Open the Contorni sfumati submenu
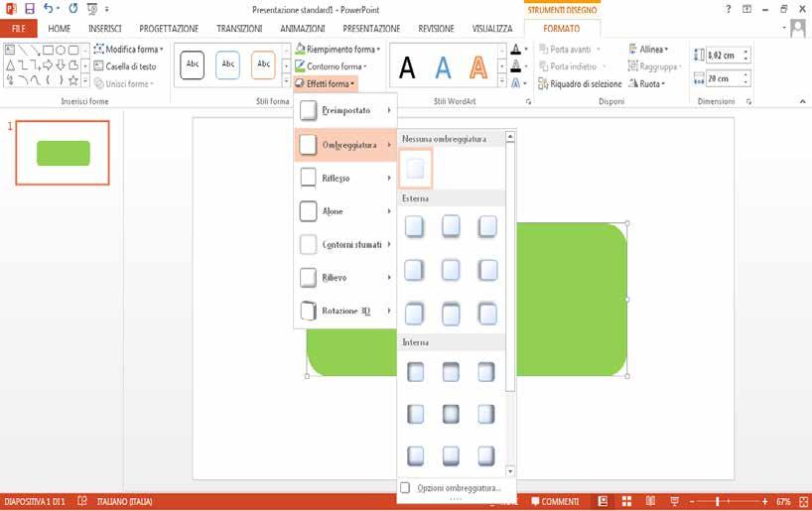The image size is (812, 511). coord(345,244)
